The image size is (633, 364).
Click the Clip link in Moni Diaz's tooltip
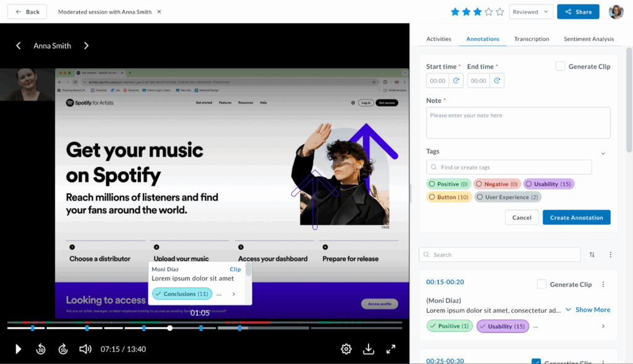(x=235, y=269)
